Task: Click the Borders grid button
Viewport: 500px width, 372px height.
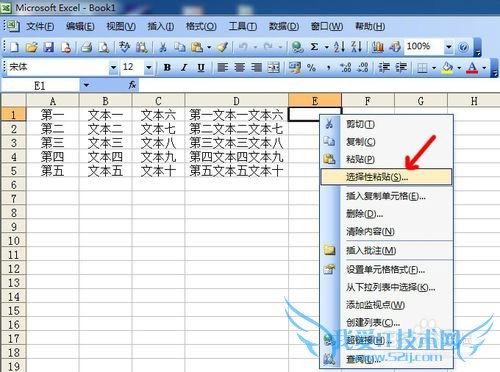Action: point(422,68)
